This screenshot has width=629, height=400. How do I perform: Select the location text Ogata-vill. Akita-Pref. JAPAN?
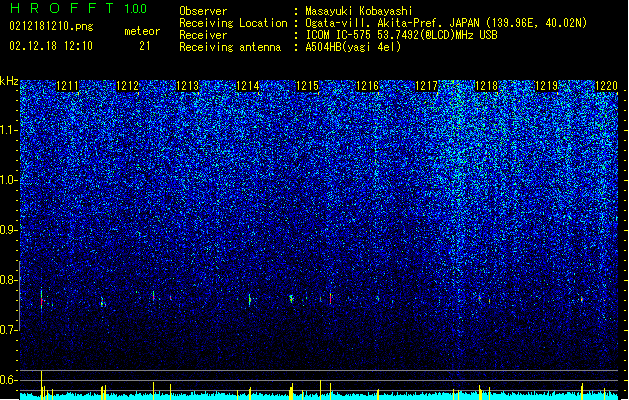coord(392,23)
